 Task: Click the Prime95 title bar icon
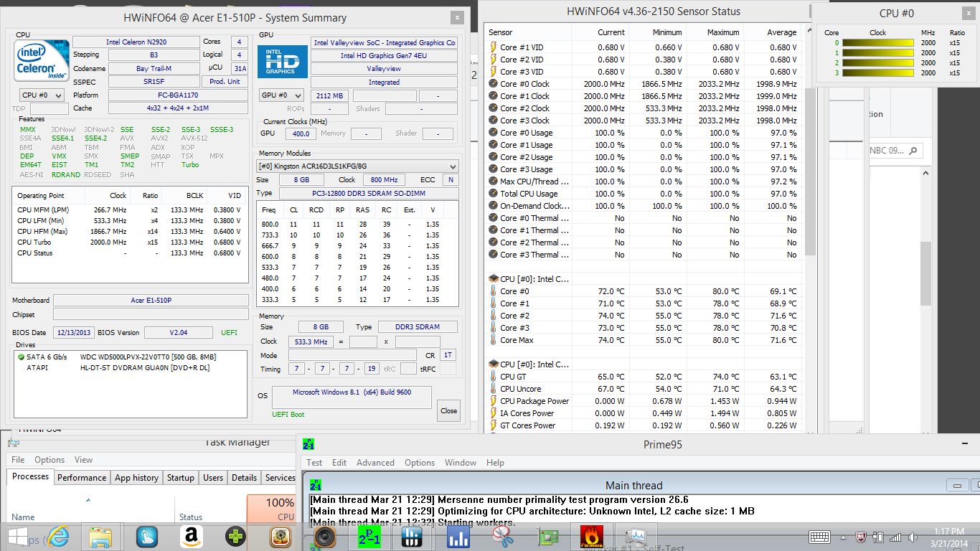308,444
